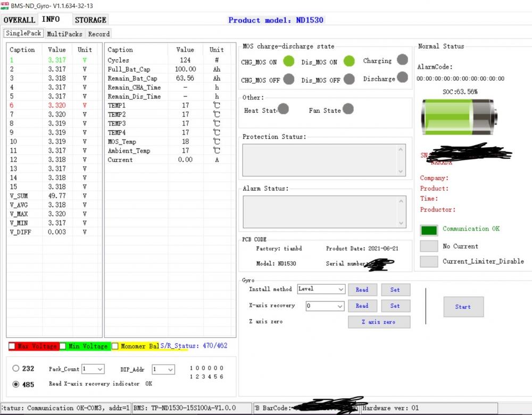Select the 232 radio button

click(15, 368)
